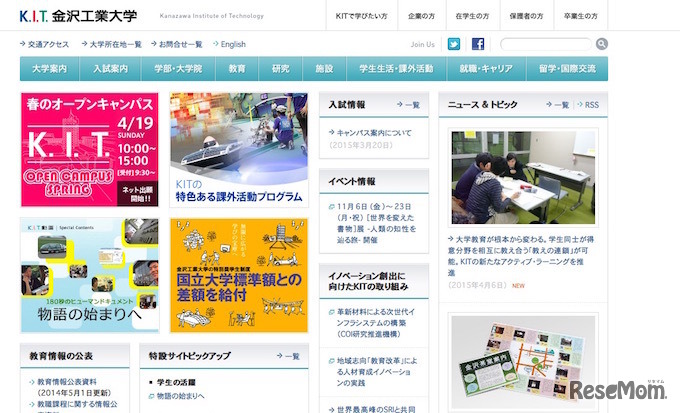Screen dimensions: 680x413
Task: Click the 教育情報の公表 panel heading
Action: pos(61,356)
